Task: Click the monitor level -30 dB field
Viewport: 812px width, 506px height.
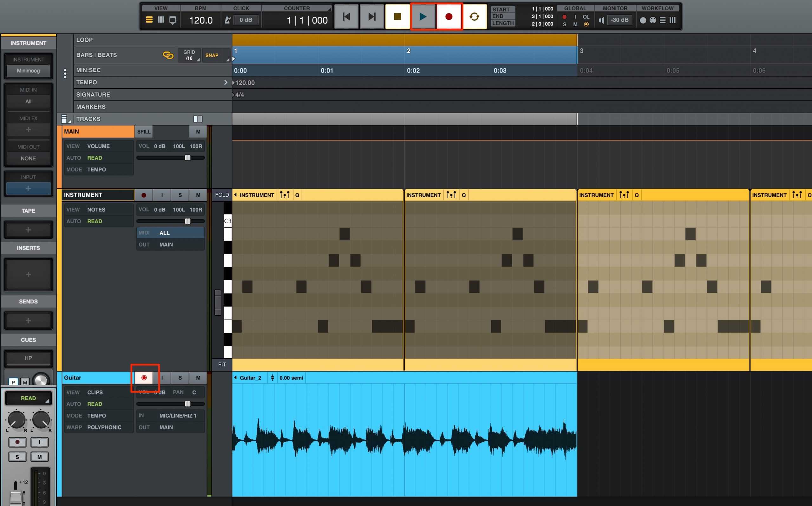Action: [619, 20]
